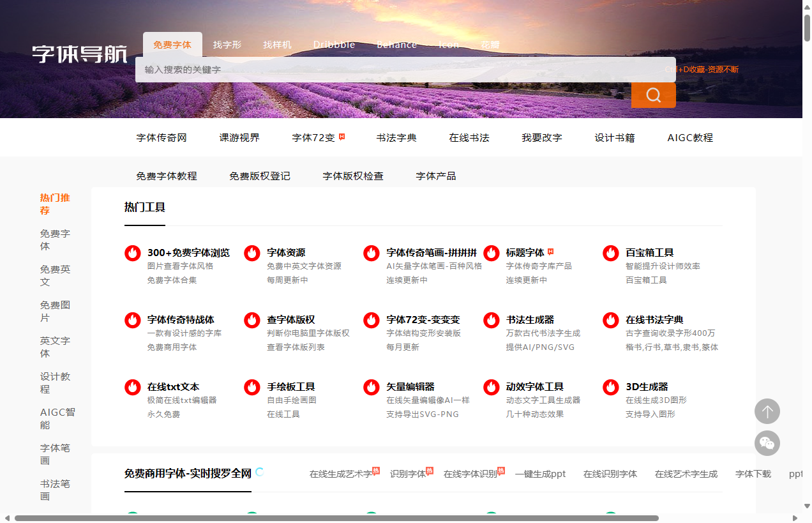
Task: Click the 字体导航 logo
Action: click(x=79, y=54)
